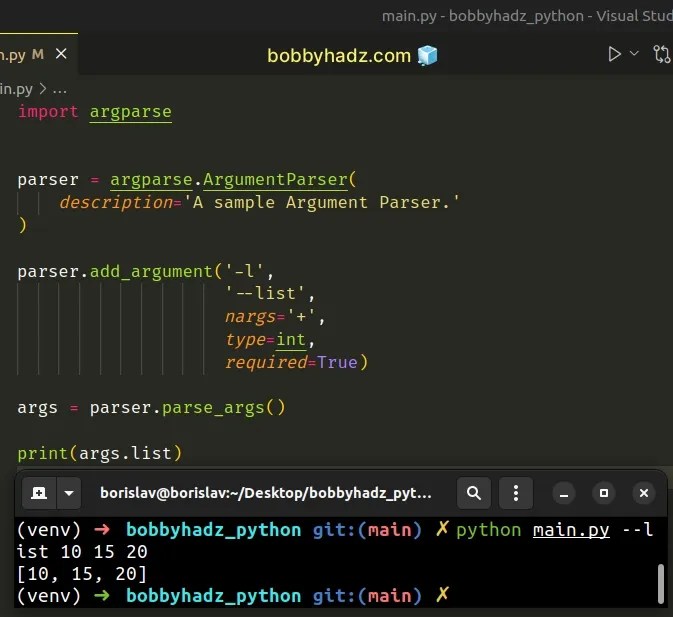This screenshot has width=673, height=617.
Task: Search in terminal with magnifier icon
Action: pos(473,493)
